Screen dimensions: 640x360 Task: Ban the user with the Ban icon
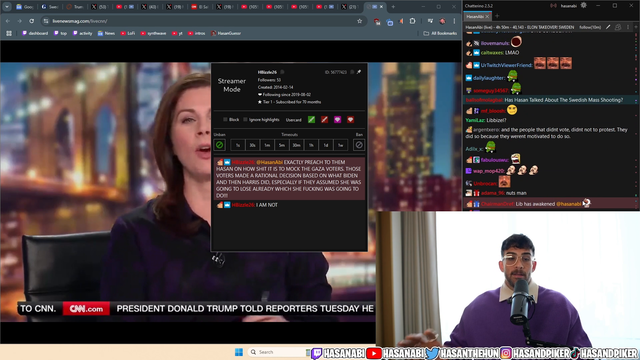click(359, 145)
